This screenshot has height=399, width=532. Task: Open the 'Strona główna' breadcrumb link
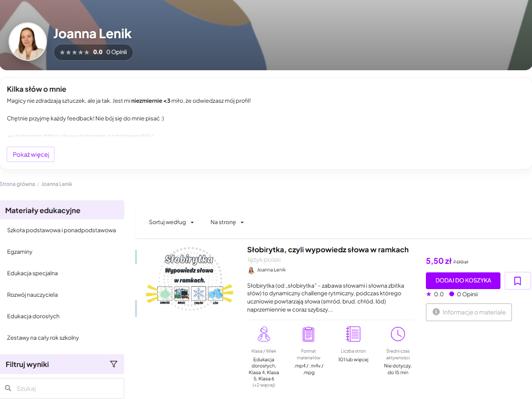click(17, 184)
